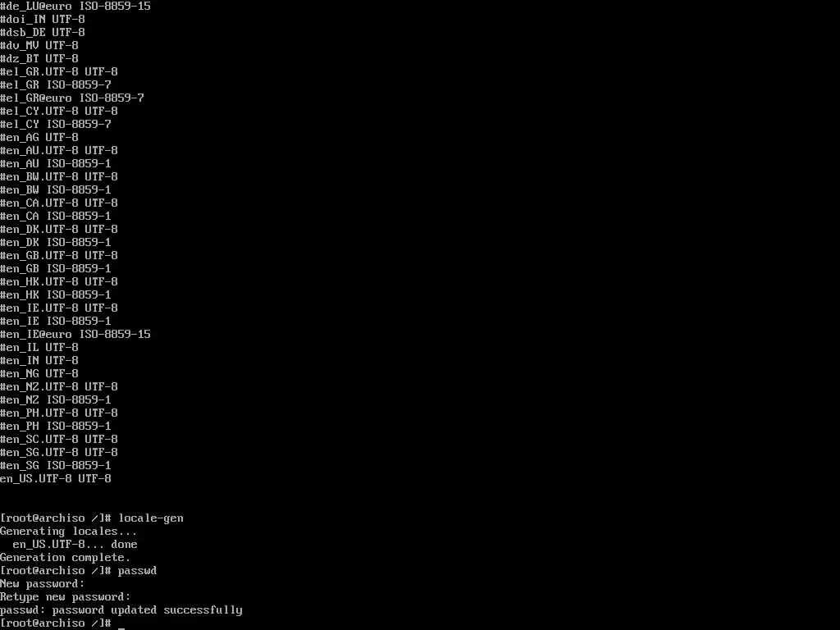
Task: Click the 'Retype new password:' line
Action: tap(66, 597)
